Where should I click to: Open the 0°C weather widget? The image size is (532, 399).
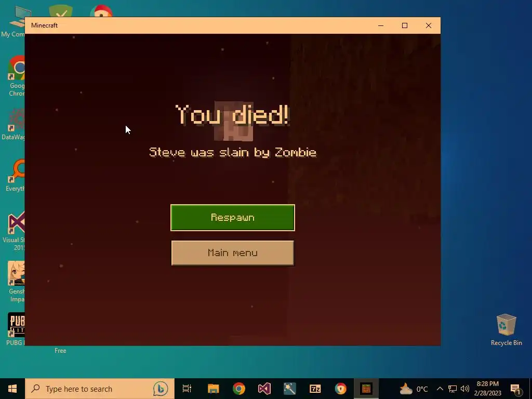pyautogui.click(x=414, y=389)
